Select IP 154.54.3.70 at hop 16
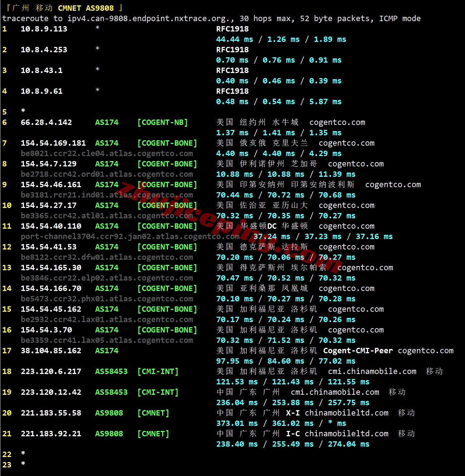The width and height of the screenshot is (465, 476). click(46, 330)
